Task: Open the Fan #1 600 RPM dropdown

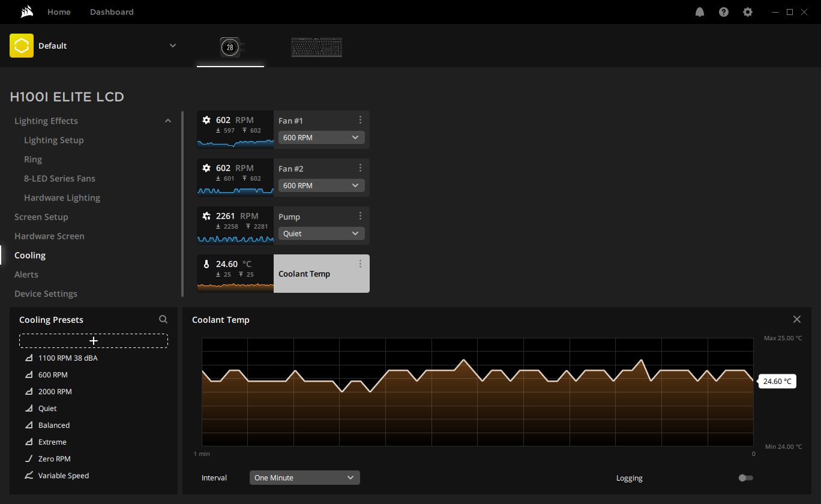Action: coord(321,137)
